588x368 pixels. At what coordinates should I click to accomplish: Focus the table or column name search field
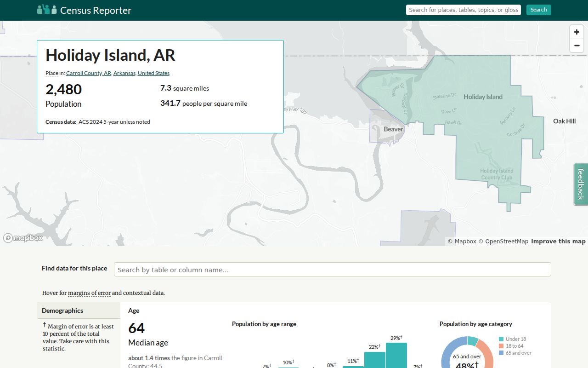[332, 270]
